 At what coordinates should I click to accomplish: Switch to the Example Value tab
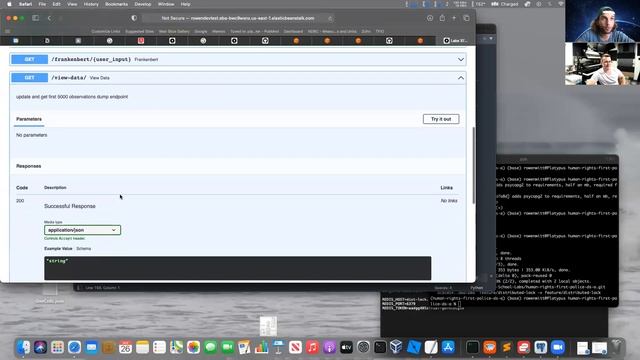coord(58,249)
